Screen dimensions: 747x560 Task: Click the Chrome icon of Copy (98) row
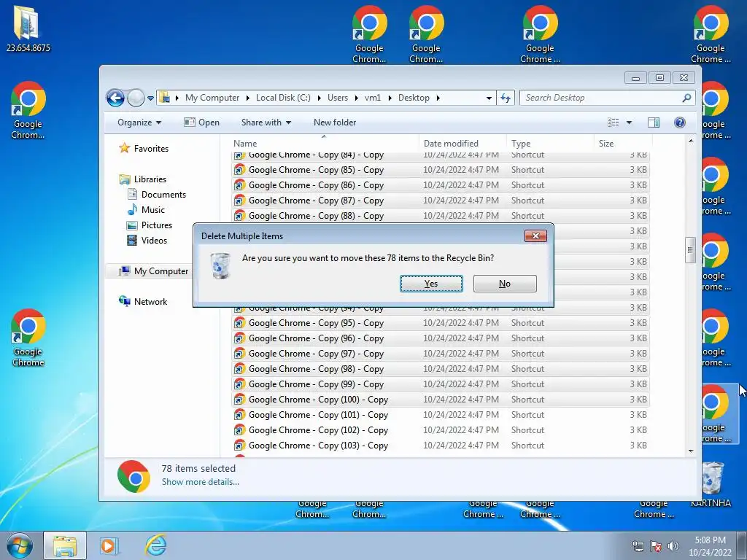click(239, 368)
